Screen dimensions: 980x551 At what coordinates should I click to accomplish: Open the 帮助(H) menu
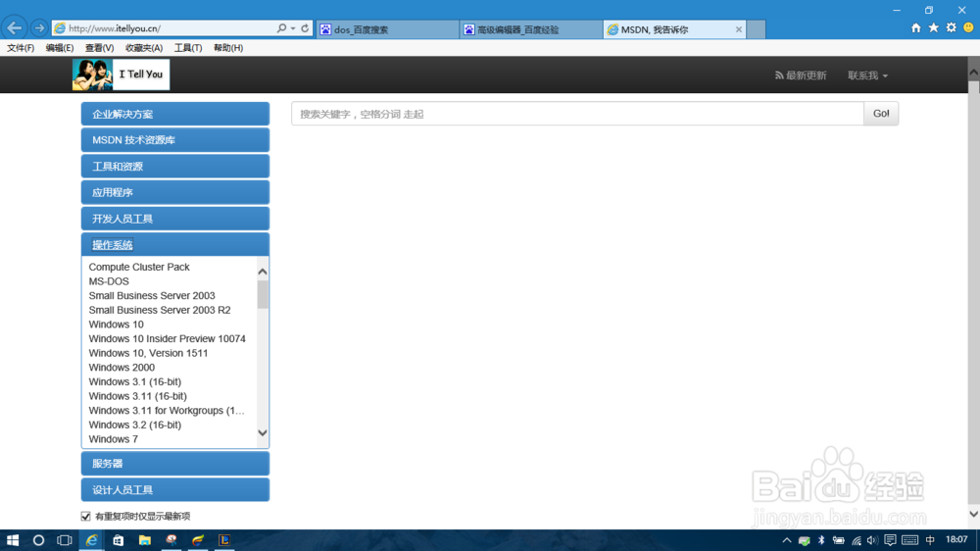(x=228, y=47)
